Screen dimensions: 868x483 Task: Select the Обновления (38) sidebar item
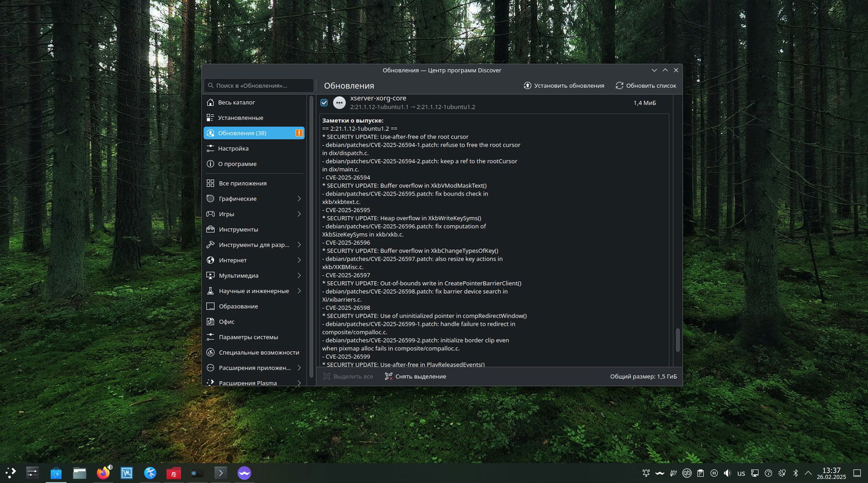pyautogui.click(x=254, y=133)
